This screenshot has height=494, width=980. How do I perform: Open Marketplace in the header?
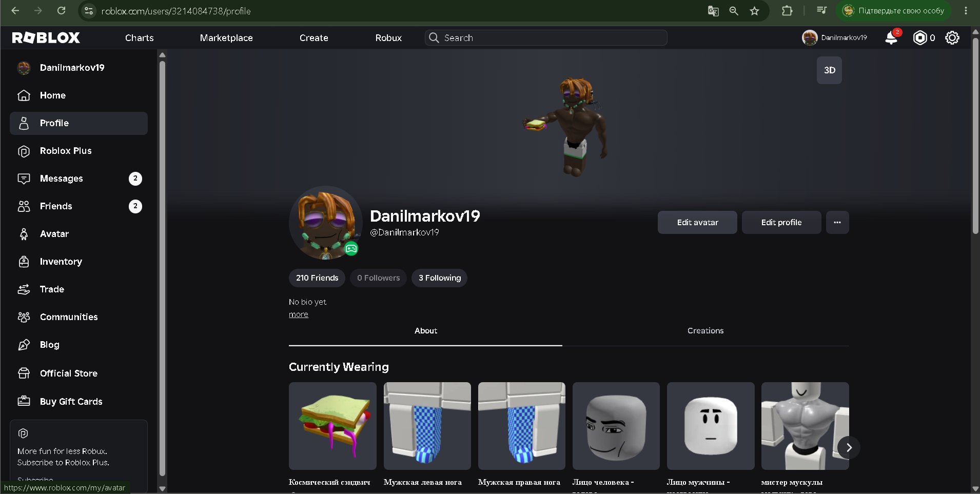click(226, 37)
